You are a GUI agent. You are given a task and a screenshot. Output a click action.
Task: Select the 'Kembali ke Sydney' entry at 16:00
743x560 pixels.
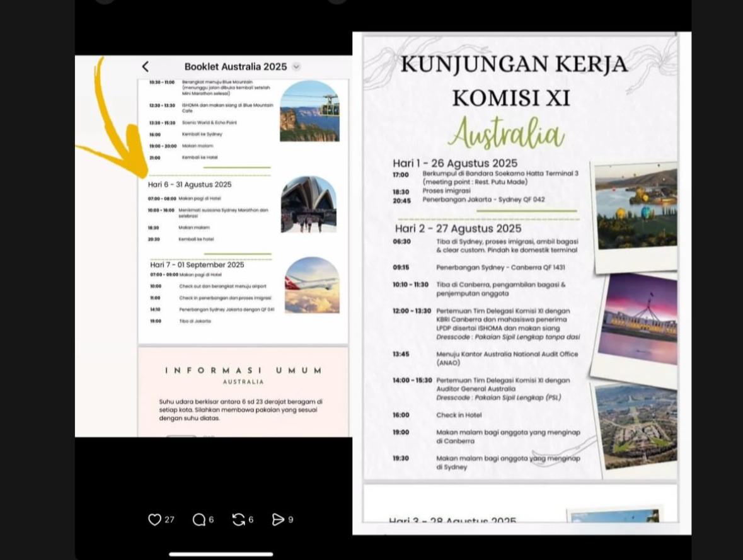[202, 134]
